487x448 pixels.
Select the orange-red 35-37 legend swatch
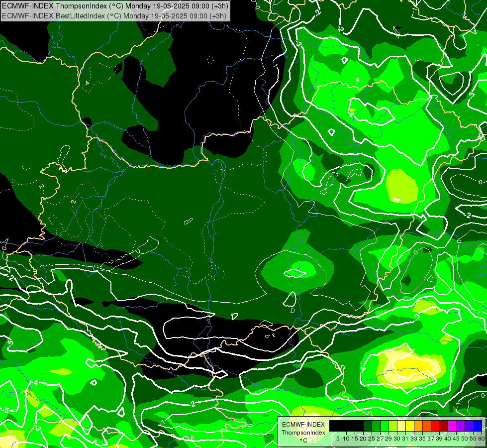(427, 426)
